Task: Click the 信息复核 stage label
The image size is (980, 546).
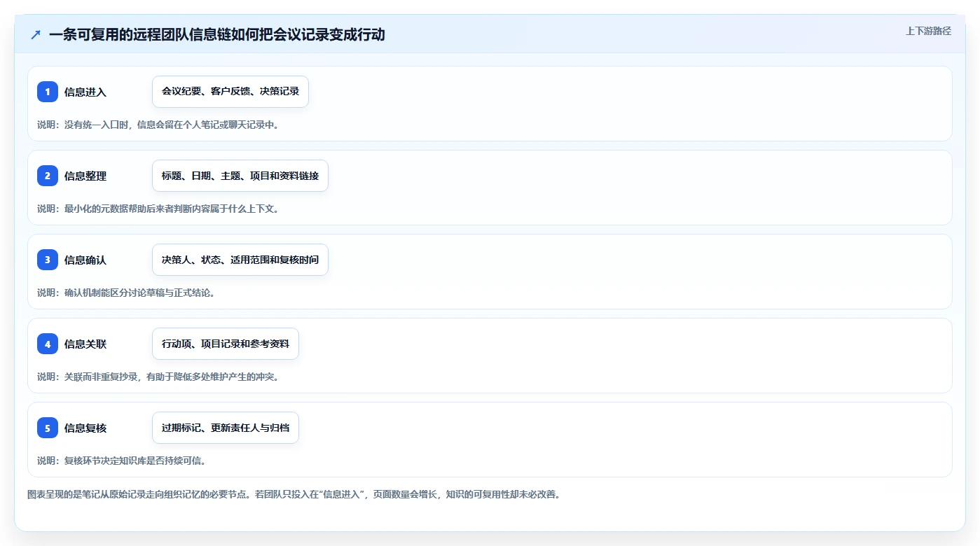Action: (85, 428)
